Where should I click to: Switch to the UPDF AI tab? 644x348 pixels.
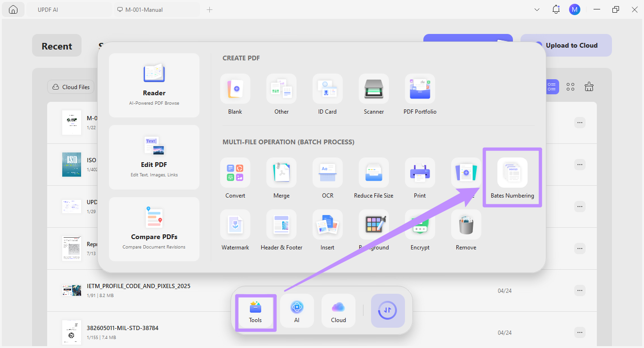(68, 9)
